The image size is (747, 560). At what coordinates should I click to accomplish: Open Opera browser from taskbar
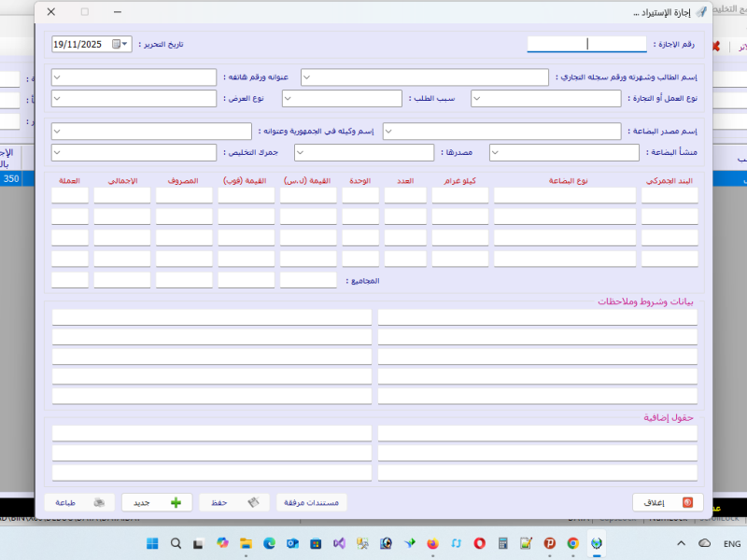click(479, 543)
